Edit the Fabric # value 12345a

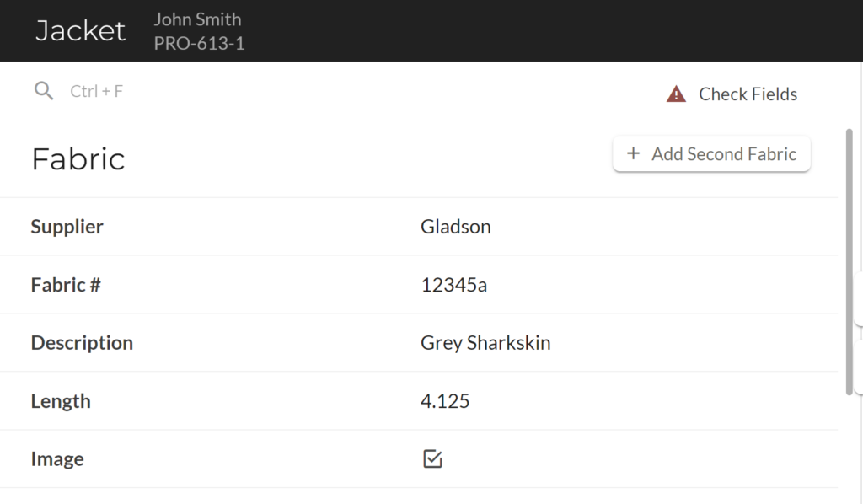454,285
